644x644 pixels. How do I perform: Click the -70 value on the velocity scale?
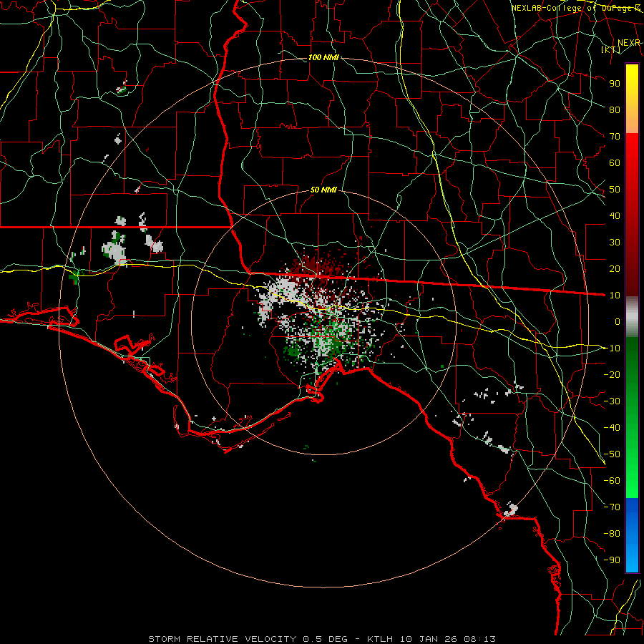[612, 507]
